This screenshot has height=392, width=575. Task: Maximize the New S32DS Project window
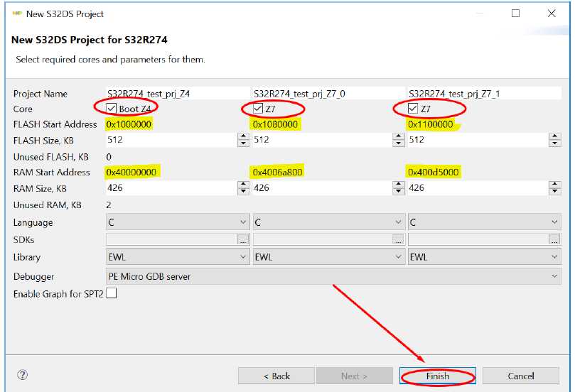click(515, 13)
